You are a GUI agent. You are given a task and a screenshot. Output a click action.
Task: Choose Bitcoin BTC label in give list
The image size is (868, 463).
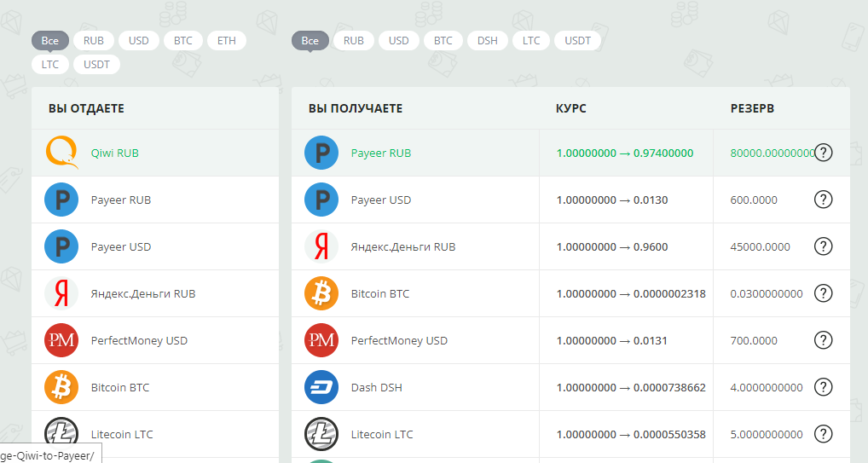(x=120, y=388)
